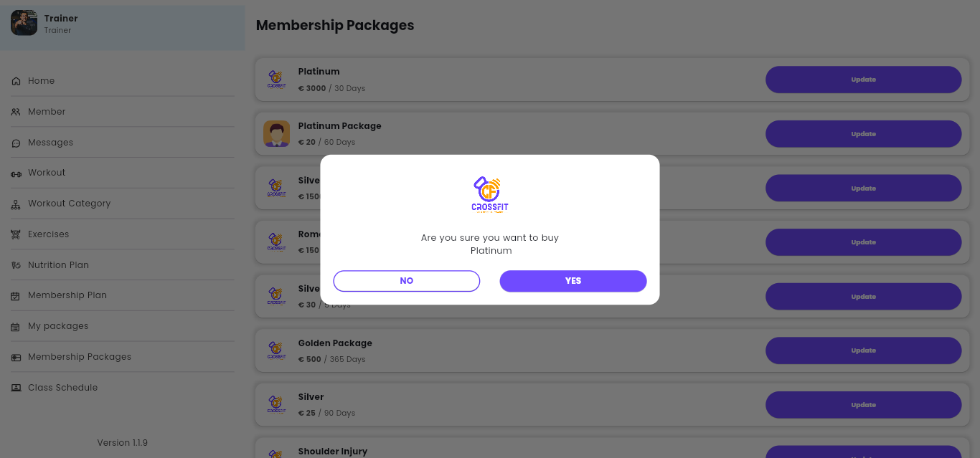This screenshot has width=980, height=458.
Task: Click the Membership Plan calendar icon
Action: coord(16,296)
